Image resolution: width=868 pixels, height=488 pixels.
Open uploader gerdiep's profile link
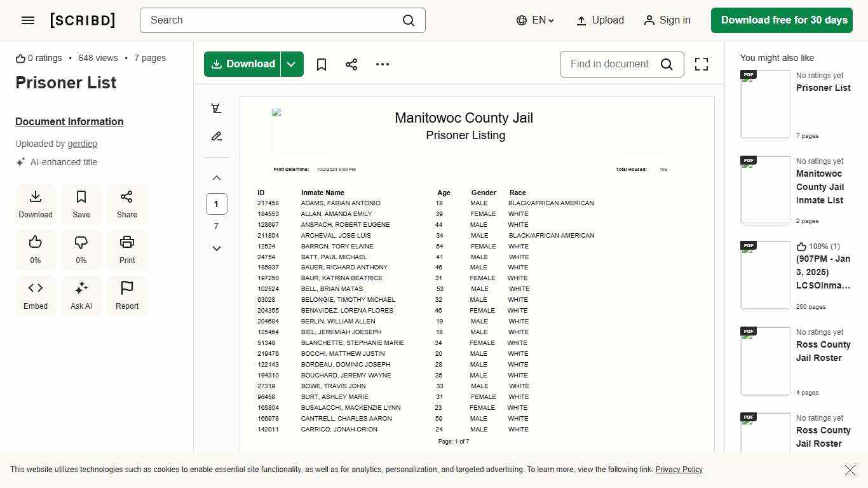pos(83,144)
